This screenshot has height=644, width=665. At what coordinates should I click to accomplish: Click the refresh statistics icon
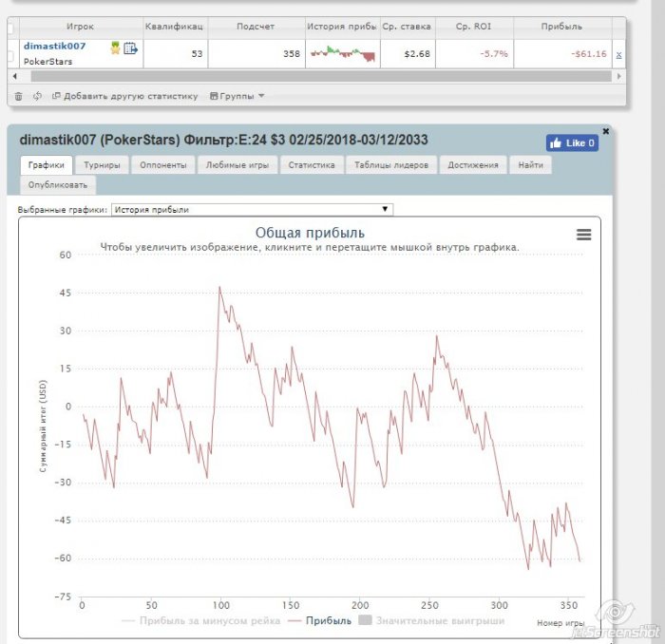[x=37, y=96]
